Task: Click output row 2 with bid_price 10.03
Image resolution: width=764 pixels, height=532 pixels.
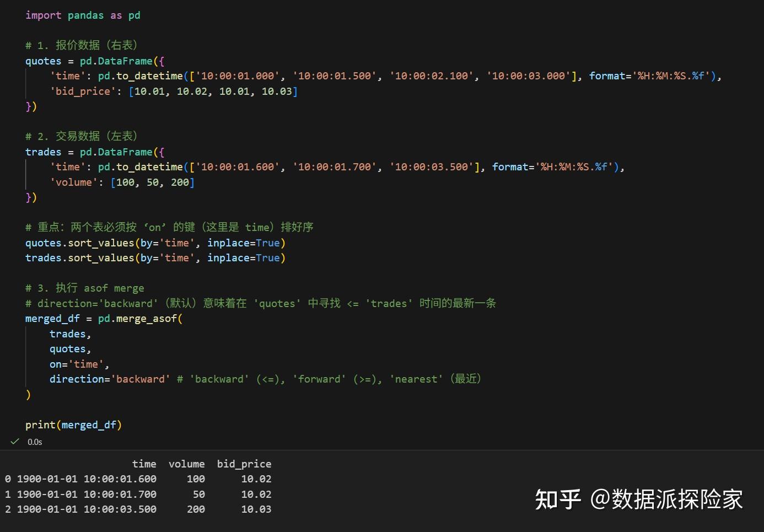Action: [138, 509]
